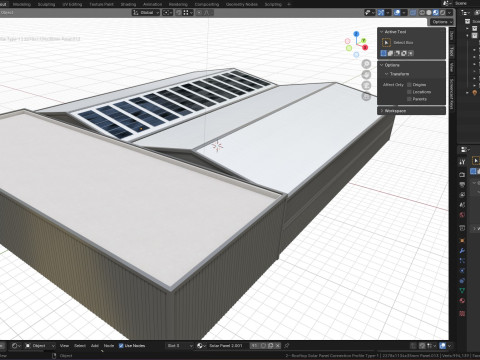
Task: Switch to UV Editing workspace tab
Action: coord(72,4)
